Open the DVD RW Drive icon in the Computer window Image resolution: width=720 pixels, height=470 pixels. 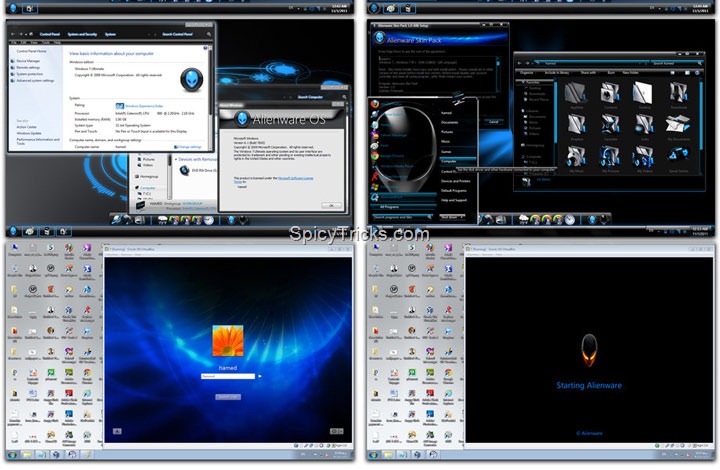pos(184,170)
